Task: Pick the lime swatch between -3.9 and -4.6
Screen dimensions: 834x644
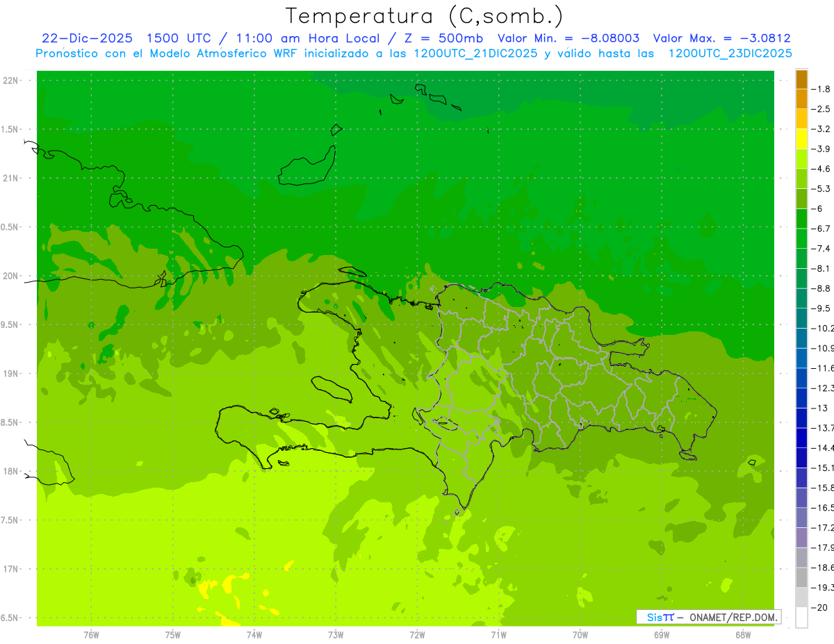Action: click(x=801, y=159)
